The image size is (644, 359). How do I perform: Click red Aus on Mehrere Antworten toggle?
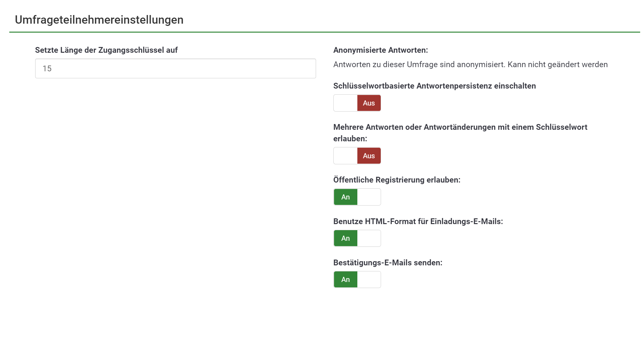(369, 156)
